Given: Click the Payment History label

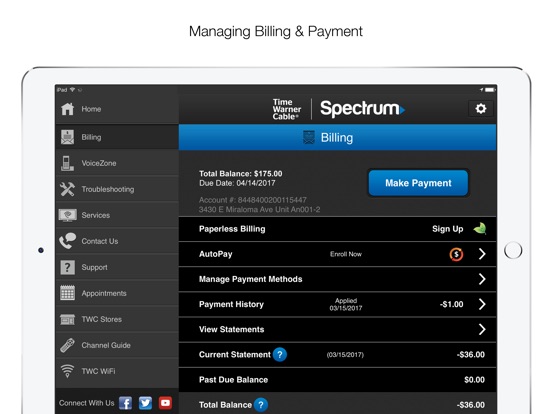Looking at the screenshot, I should coord(231,305).
